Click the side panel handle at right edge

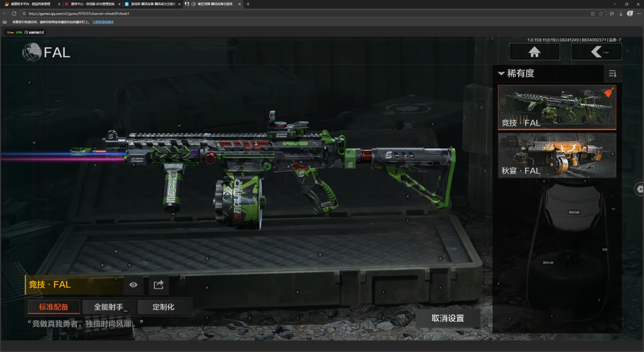point(639,189)
